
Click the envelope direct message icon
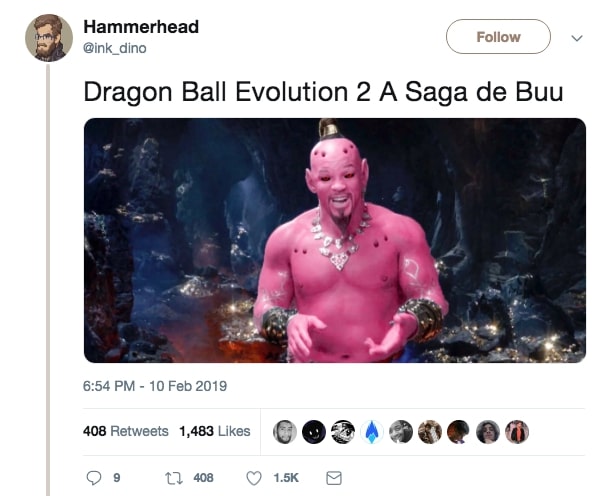coord(334,478)
